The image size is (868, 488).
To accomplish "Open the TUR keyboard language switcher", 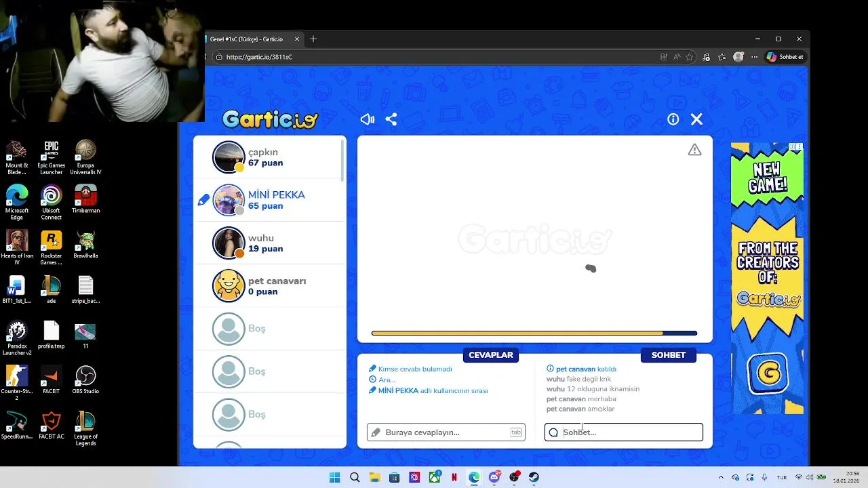I will 782,477.
